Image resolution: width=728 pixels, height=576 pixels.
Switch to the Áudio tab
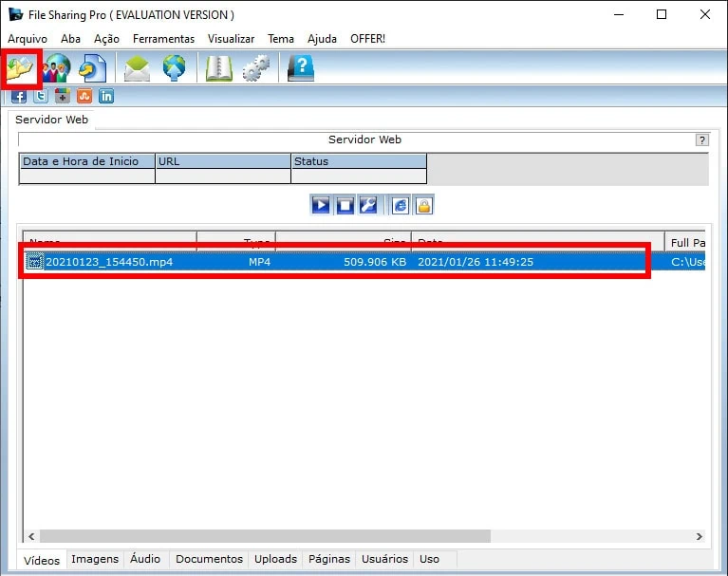[145, 559]
